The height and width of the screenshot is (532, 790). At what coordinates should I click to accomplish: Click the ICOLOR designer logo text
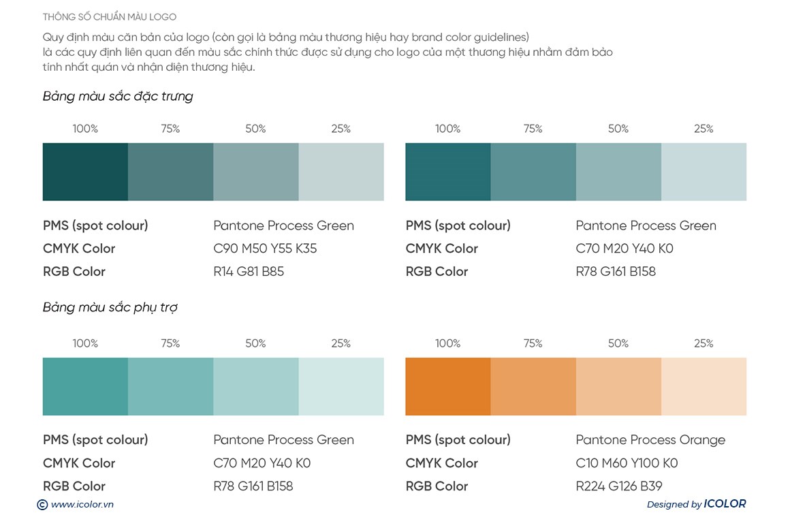725,504
